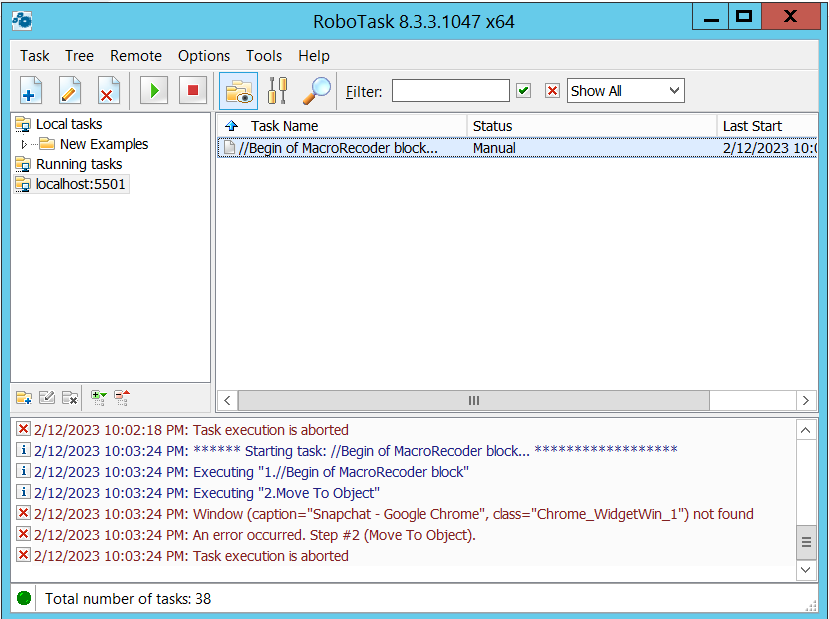This screenshot has height=619, width=829.
Task: Sort the list by Task Name column
Action: click(x=284, y=126)
